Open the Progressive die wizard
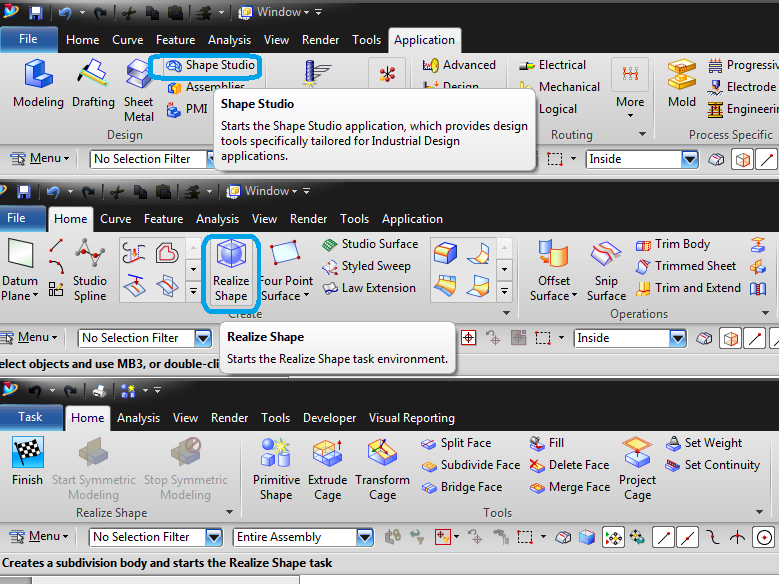779x584 pixels. click(742, 65)
